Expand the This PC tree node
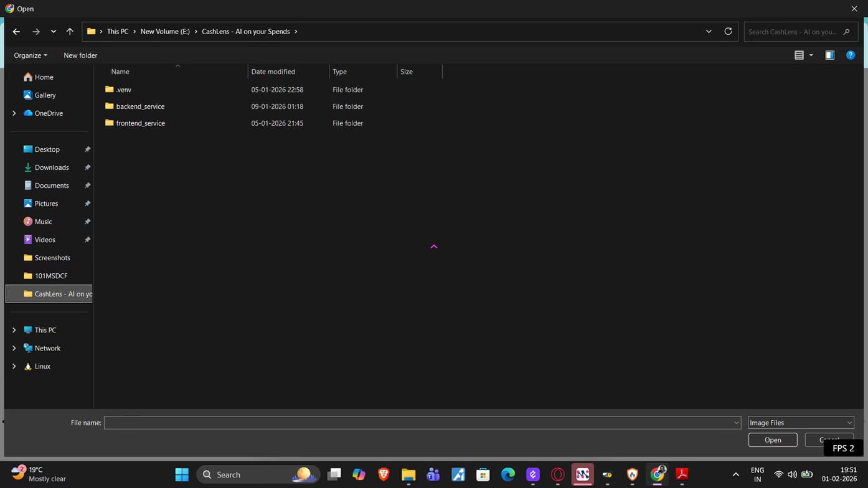This screenshot has width=868, height=488. tap(14, 330)
